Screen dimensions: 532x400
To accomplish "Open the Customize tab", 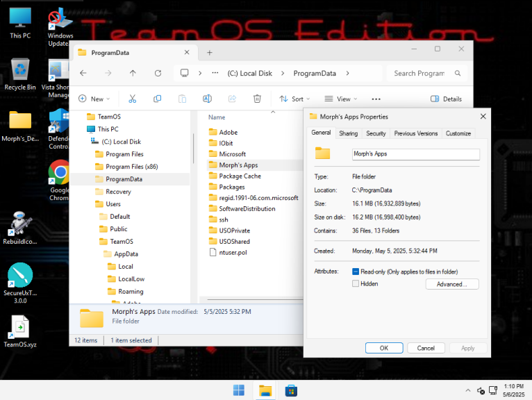I will pos(458,133).
